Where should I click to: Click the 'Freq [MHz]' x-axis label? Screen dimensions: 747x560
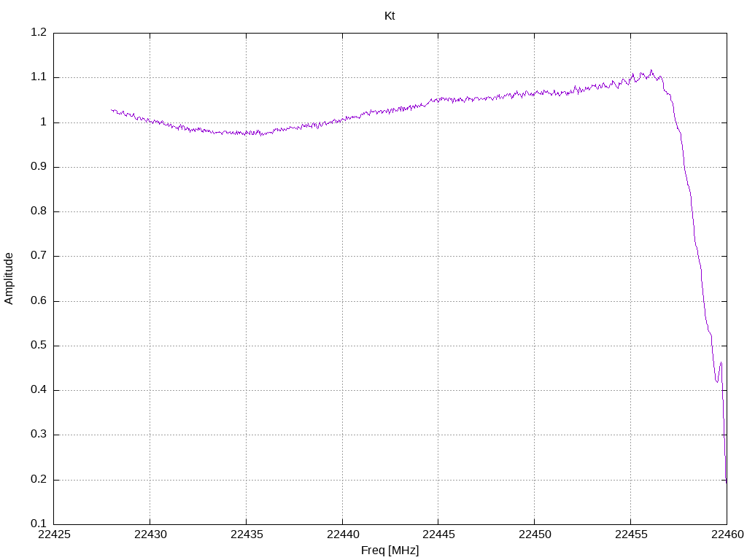(x=390, y=550)
